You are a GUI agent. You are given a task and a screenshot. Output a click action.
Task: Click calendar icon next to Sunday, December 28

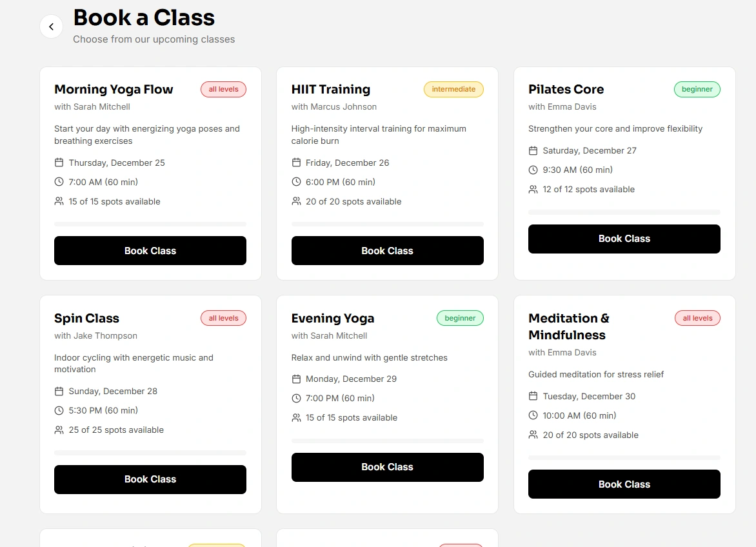point(59,391)
